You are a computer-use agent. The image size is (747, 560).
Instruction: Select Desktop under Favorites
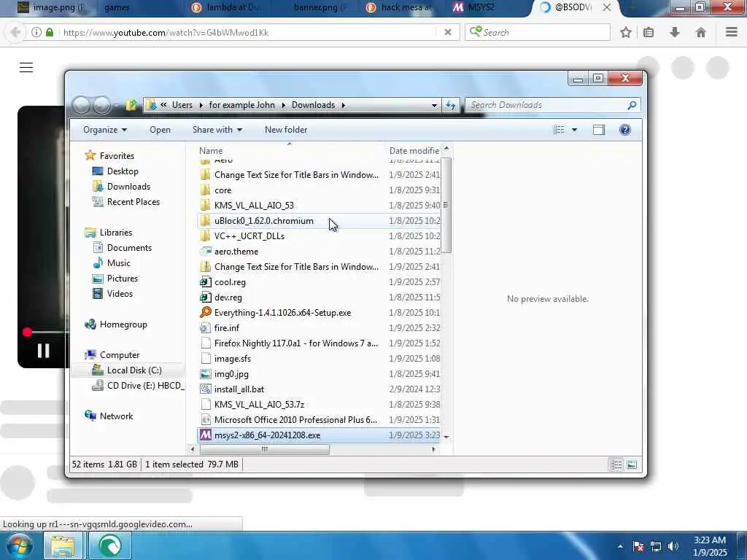[x=123, y=171]
